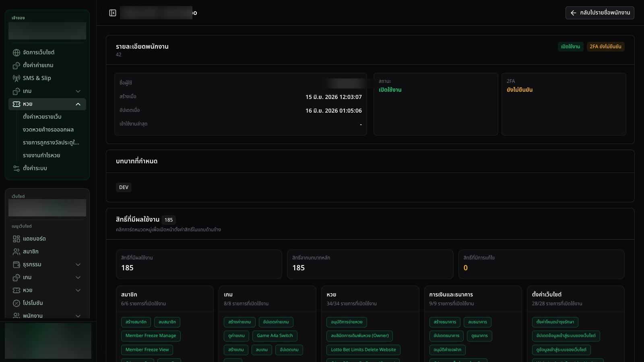Click the สิทธิ์ที่มีการแก้ไข stat card showing 0

(x=541, y=264)
